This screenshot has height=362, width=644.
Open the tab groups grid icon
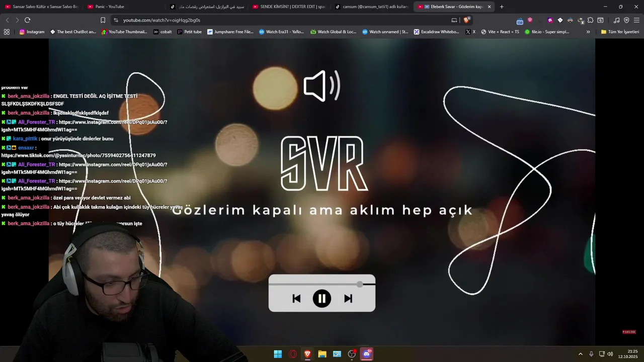click(7, 32)
